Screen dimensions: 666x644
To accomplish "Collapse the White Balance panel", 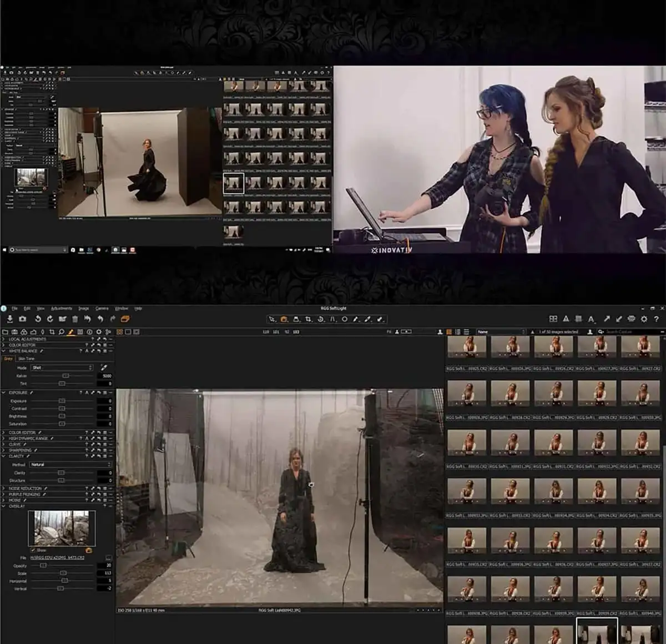I will coord(4,351).
